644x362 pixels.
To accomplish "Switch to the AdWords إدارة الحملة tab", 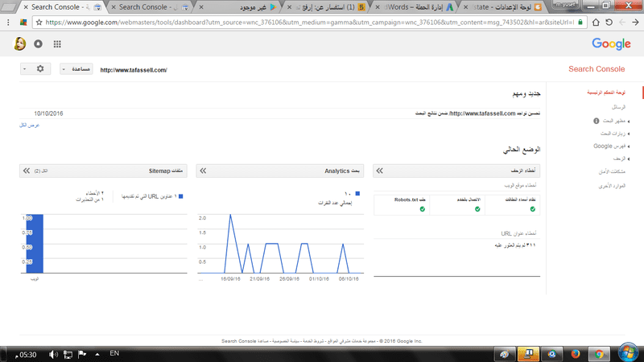I will 415,7.
